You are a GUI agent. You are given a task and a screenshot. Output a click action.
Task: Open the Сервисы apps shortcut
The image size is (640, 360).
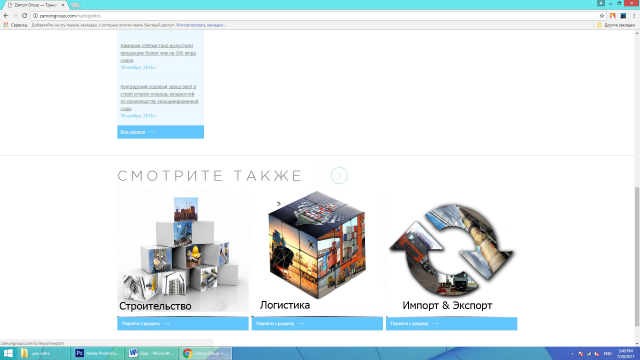coord(15,25)
